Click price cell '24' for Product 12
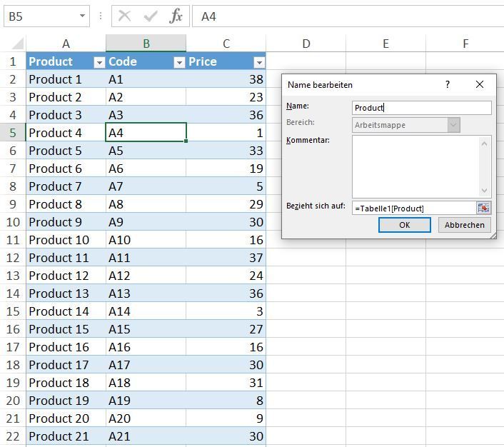The width and height of the screenshot is (504, 447). pos(226,276)
